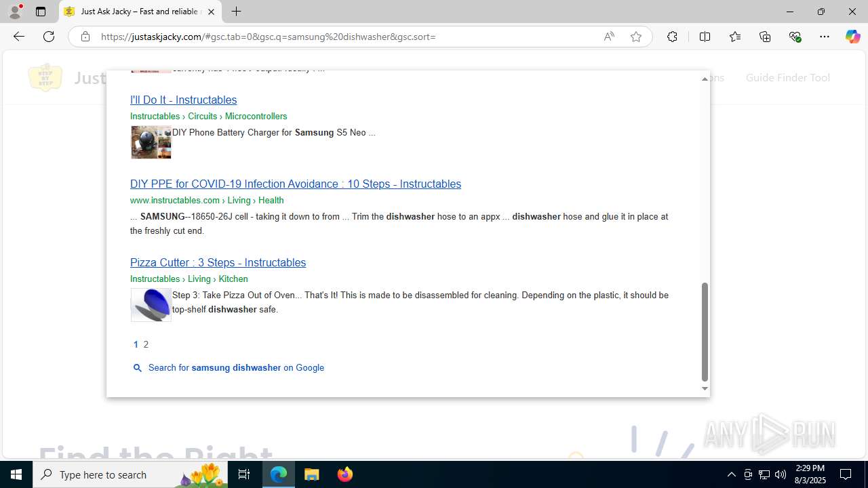868x488 pixels.
Task: Open the Extensions puzzle icon
Action: tap(672, 37)
